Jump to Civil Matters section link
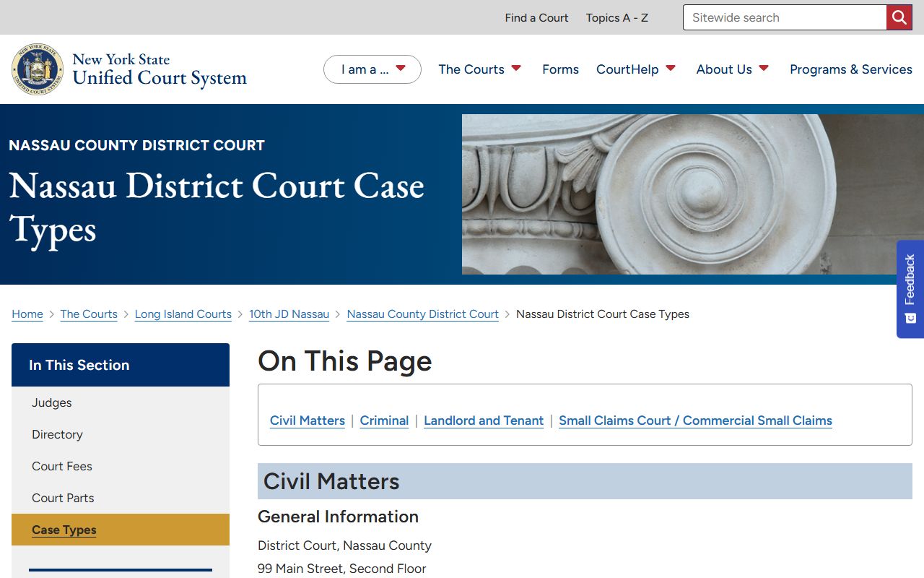This screenshot has height=578, width=924. (x=308, y=420)
